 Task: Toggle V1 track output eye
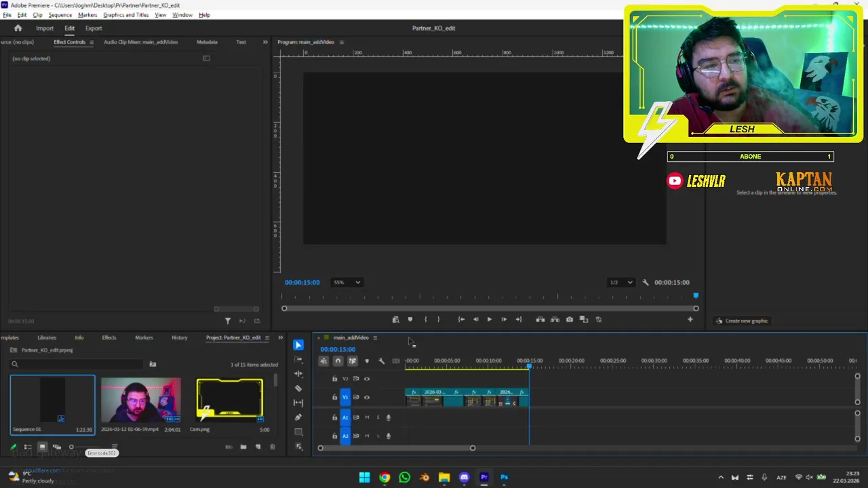tap(367, 397)
